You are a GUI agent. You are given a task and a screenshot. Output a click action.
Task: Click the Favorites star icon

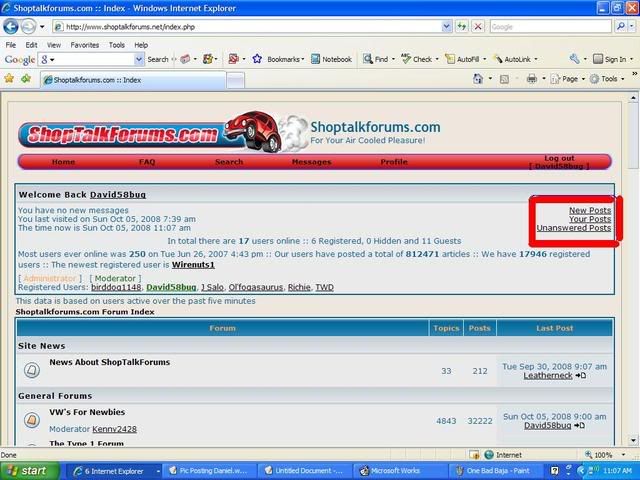10,78
